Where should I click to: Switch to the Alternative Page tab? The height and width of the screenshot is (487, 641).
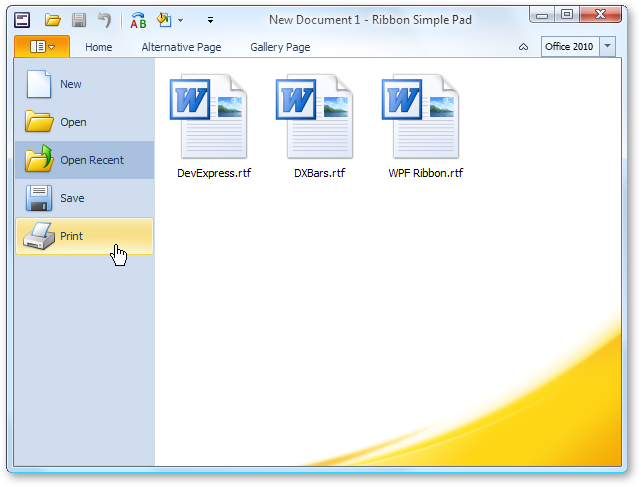pyautogui.click(x=181, y=47)
